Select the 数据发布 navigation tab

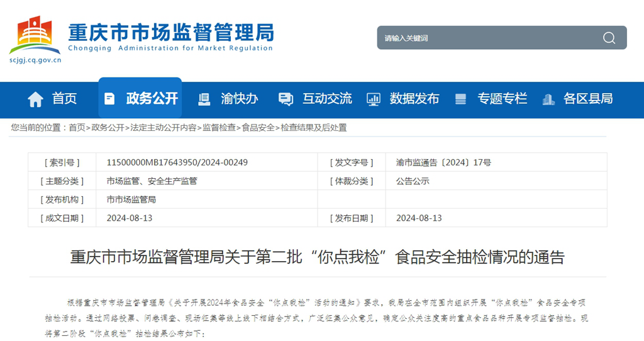[414, 99]
